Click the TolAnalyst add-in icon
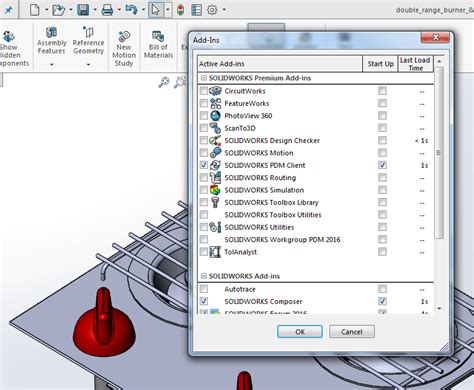 [215, 252]
